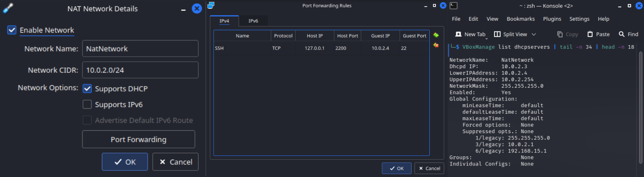Click the Advertise Default IPv6 Route checkbox
The width and height of the screenshot is (644, 177).
point(87,120)
